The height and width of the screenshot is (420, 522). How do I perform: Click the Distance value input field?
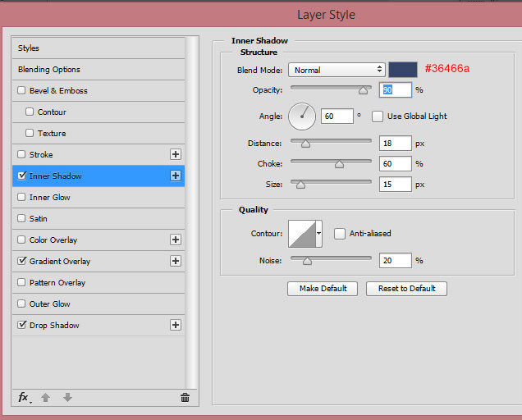click(395, 144)
